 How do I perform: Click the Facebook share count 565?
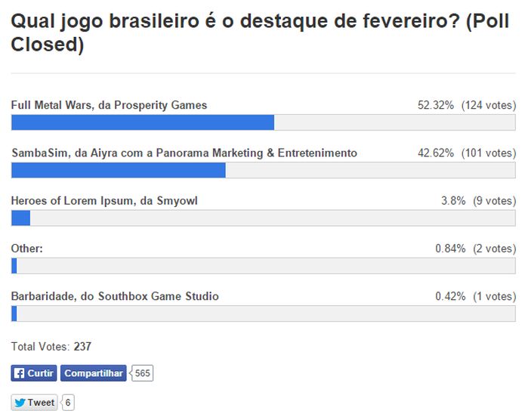pyautogui.click(x=143, y=373)
